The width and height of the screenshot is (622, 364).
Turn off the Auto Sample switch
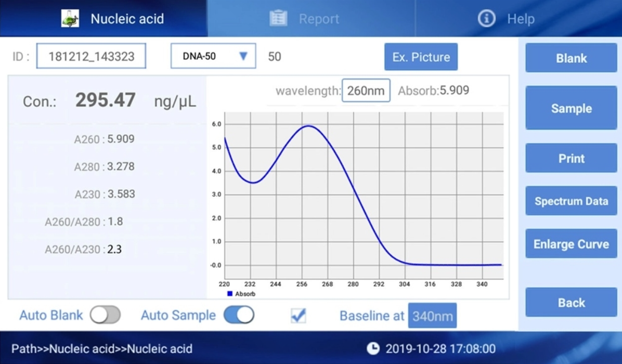[x=239, y=315]
